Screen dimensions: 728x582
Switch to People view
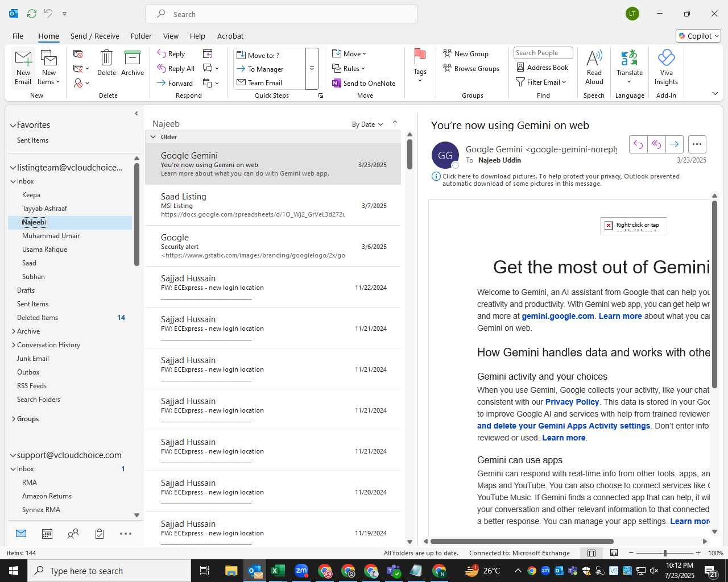pos(73,534)
